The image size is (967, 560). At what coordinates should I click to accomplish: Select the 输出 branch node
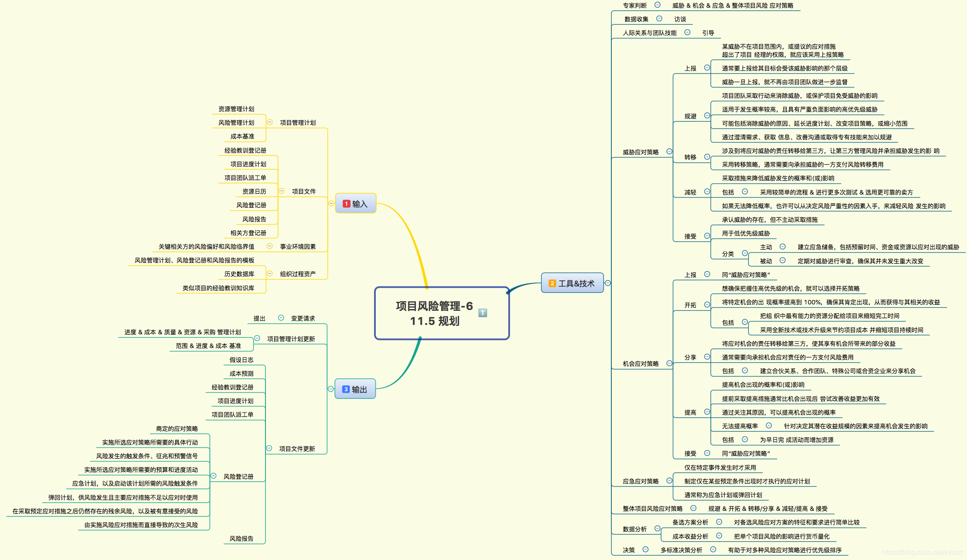(x=355, y=389)
